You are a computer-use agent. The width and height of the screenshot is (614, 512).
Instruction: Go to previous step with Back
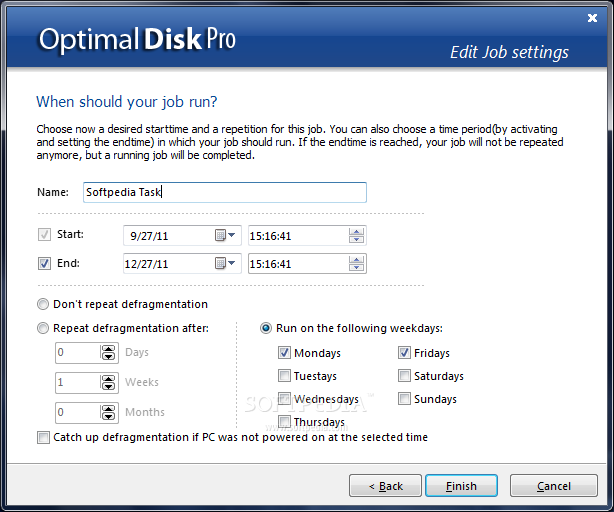tap(385, 486)
